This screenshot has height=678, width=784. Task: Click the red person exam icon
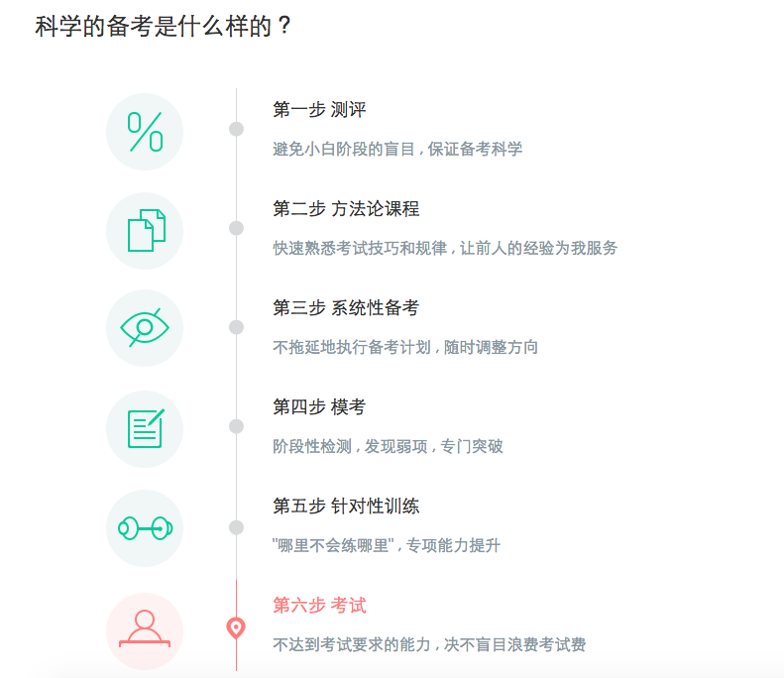[145, 631]
